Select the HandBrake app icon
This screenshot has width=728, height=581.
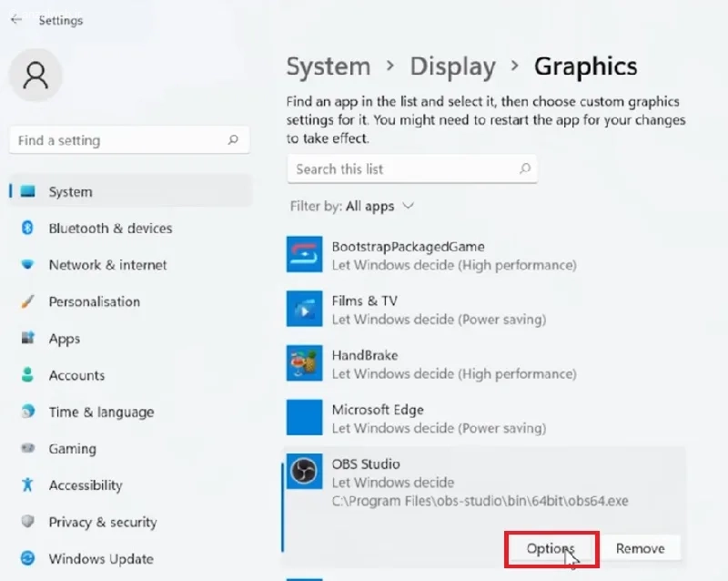pos(303,363)
